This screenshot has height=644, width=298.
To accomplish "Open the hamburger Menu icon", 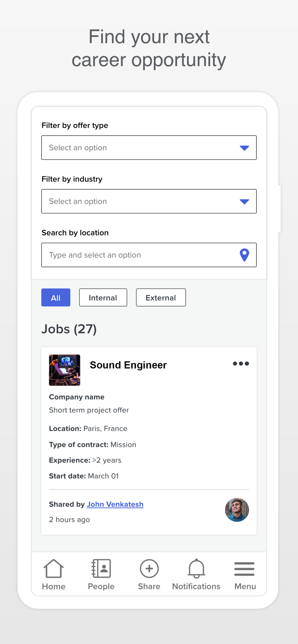I will 244,569.
